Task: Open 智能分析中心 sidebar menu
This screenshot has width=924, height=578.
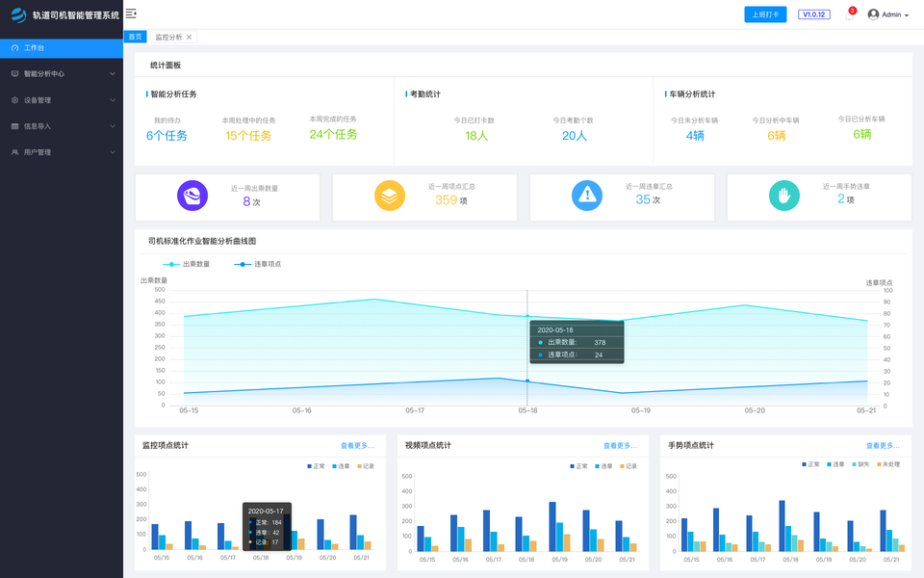Action: click(62, 74)
